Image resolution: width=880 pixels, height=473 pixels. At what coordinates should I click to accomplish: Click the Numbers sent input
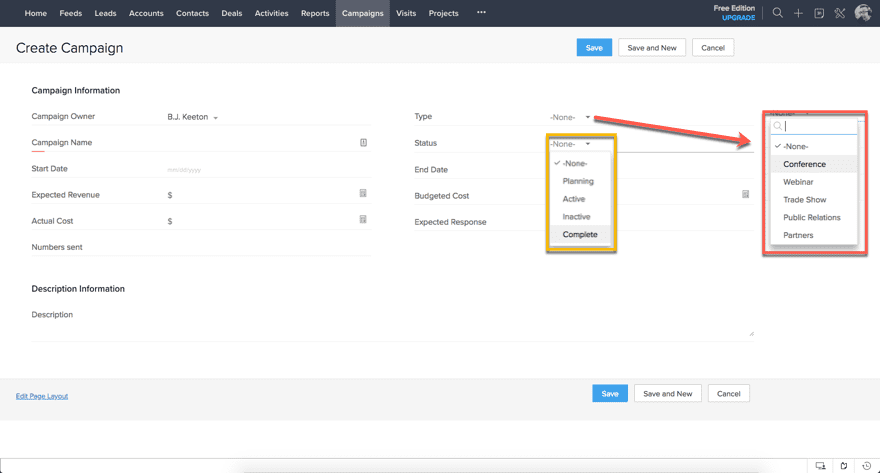point(268,247)
